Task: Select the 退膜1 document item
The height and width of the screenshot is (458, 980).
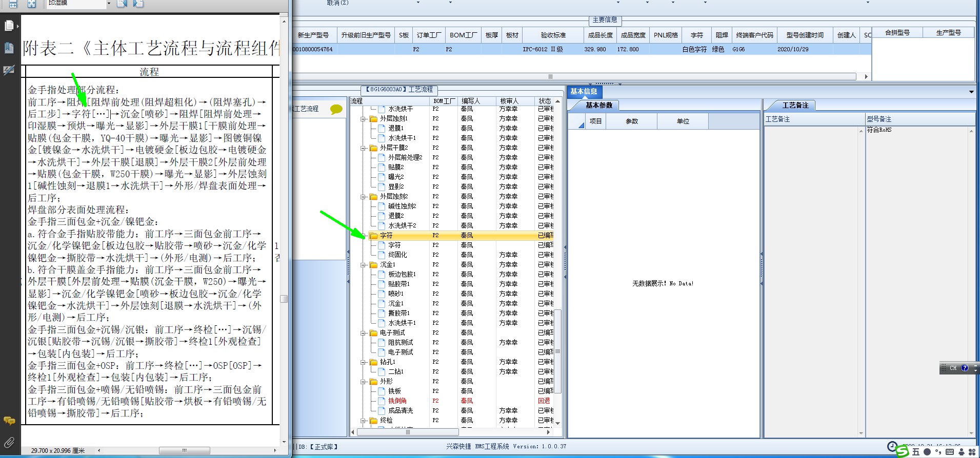Action: tap(396, 129)
